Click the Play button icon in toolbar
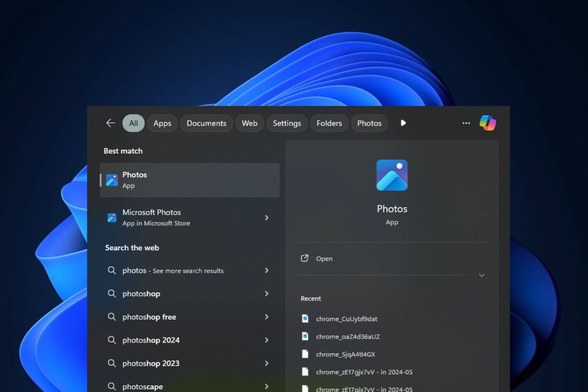The width and height of the screenshot is (588, 392). tap(403, 123)
